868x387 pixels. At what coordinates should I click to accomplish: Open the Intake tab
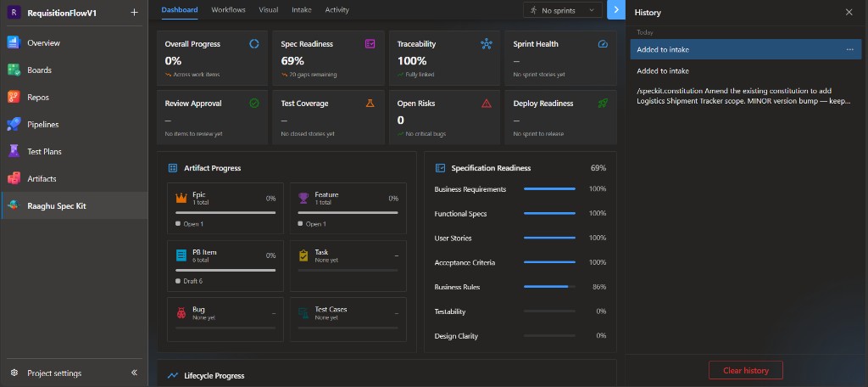coord(302,10)
